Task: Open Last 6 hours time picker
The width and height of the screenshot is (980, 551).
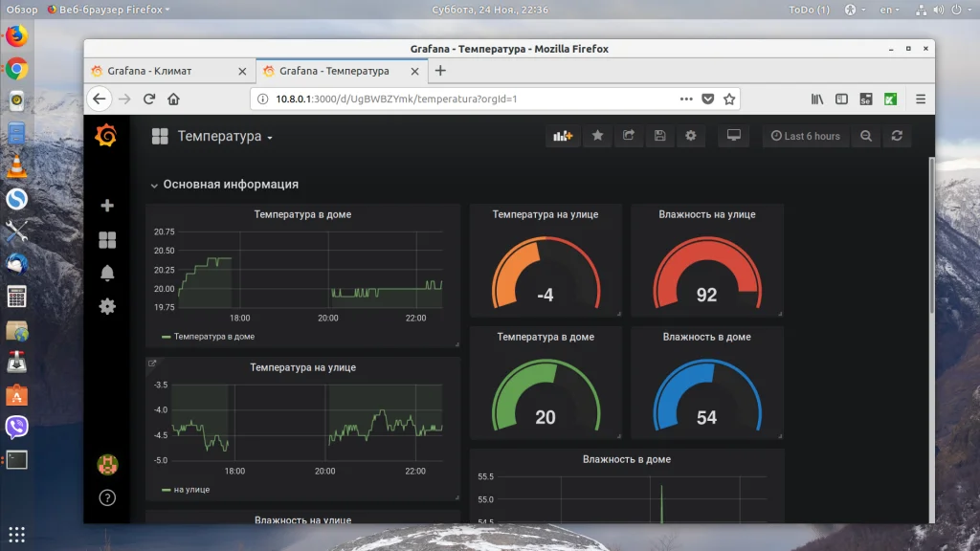Action: (806, 136)
